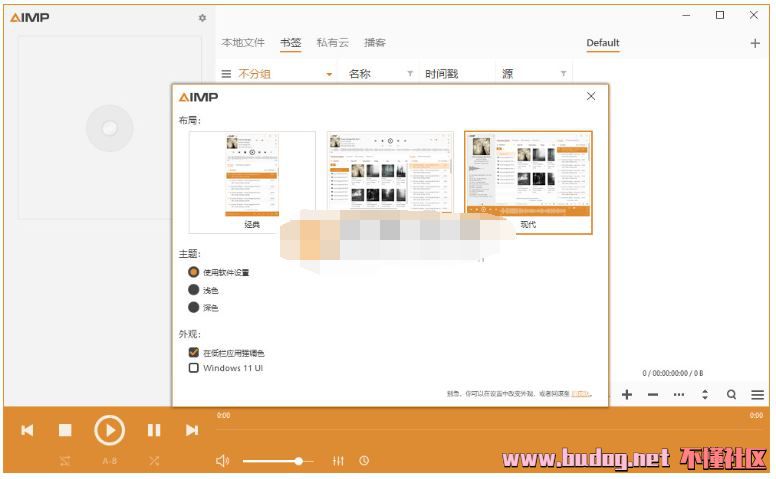Click the pause button
Screen dimensions: 776x479
point(154,430)
